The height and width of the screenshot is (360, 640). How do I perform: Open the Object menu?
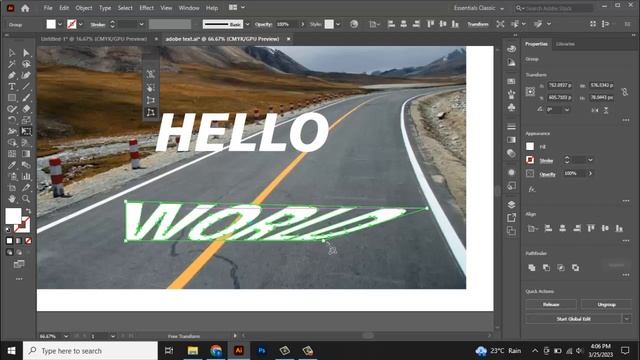84,8
